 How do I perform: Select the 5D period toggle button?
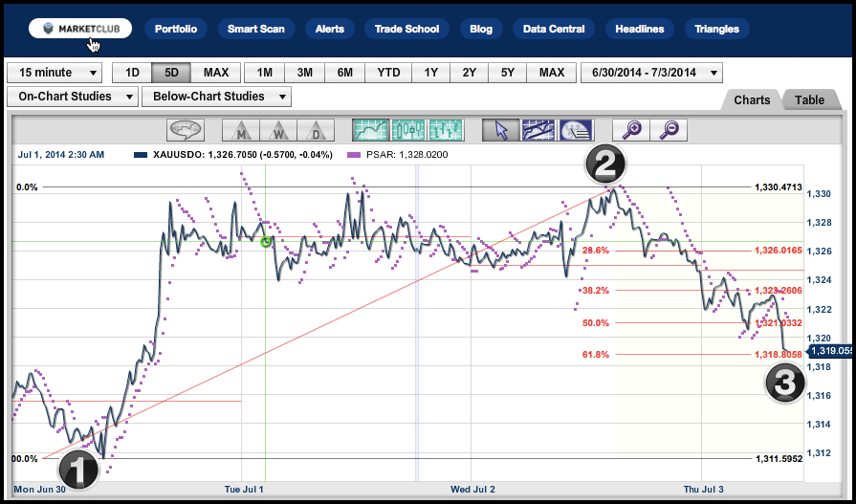171,73
